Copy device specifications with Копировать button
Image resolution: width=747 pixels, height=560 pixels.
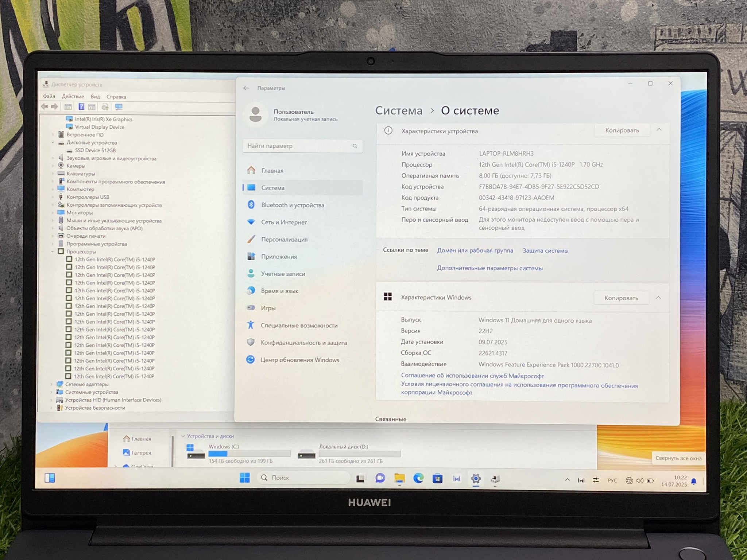tap(622, 131)
